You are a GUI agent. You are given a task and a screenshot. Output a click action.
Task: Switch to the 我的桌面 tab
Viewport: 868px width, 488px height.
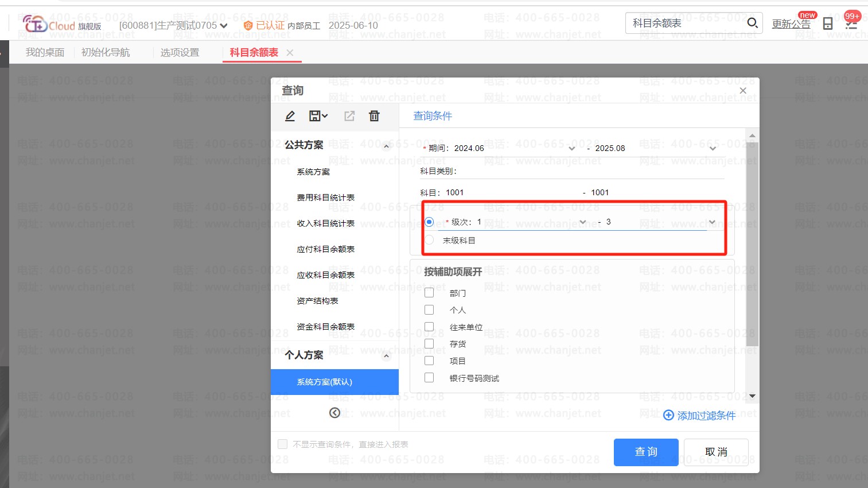45,52
